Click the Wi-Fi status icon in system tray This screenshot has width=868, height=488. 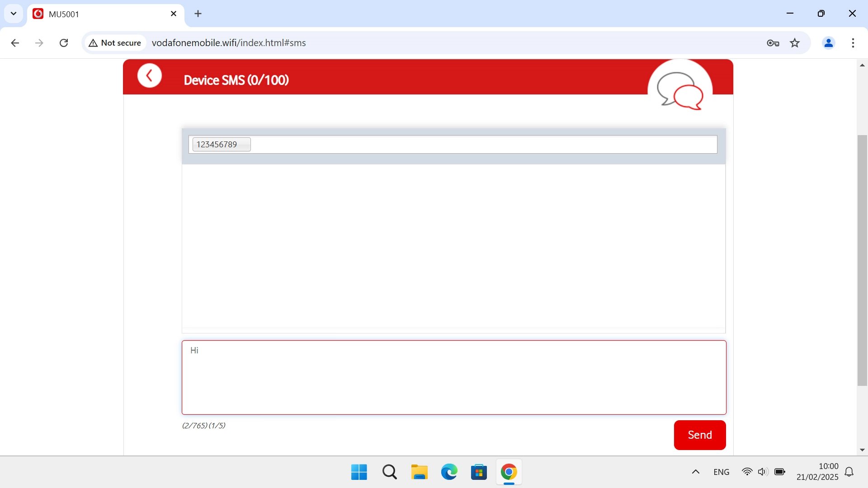click(748, 472)
